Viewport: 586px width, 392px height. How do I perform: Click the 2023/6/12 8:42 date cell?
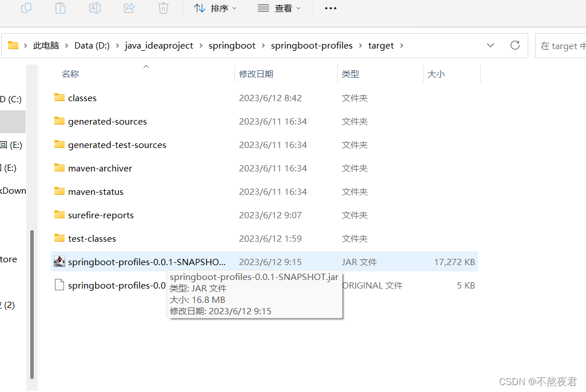270,98
